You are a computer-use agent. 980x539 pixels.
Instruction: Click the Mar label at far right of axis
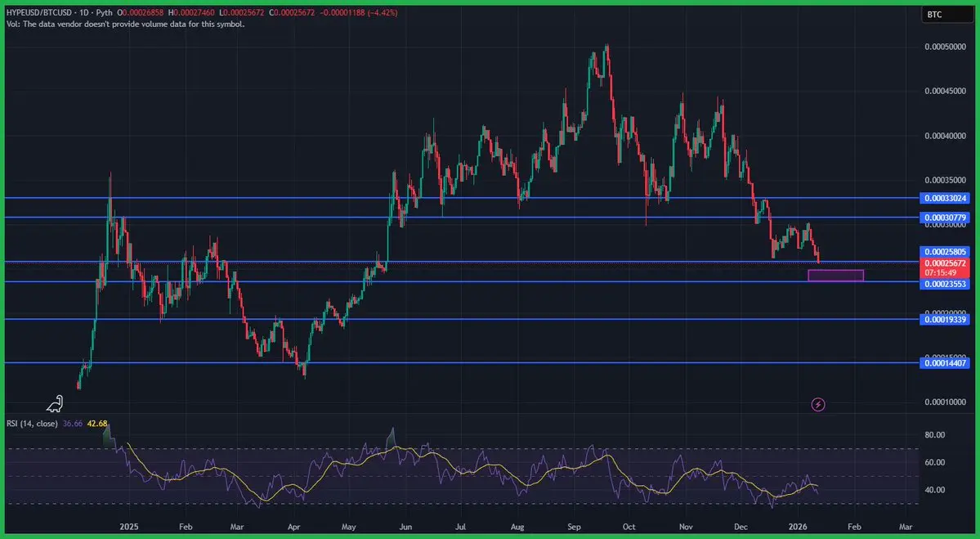[906, 527]
